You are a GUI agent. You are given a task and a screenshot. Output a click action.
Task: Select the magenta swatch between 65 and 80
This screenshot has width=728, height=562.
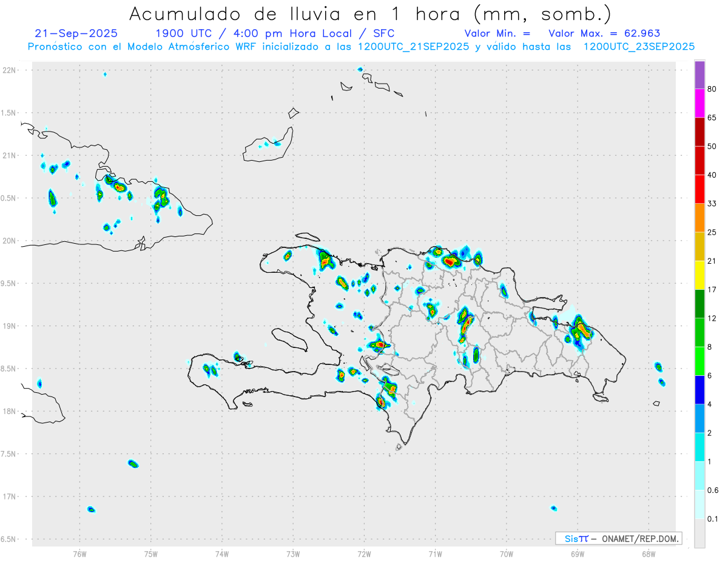699,103
